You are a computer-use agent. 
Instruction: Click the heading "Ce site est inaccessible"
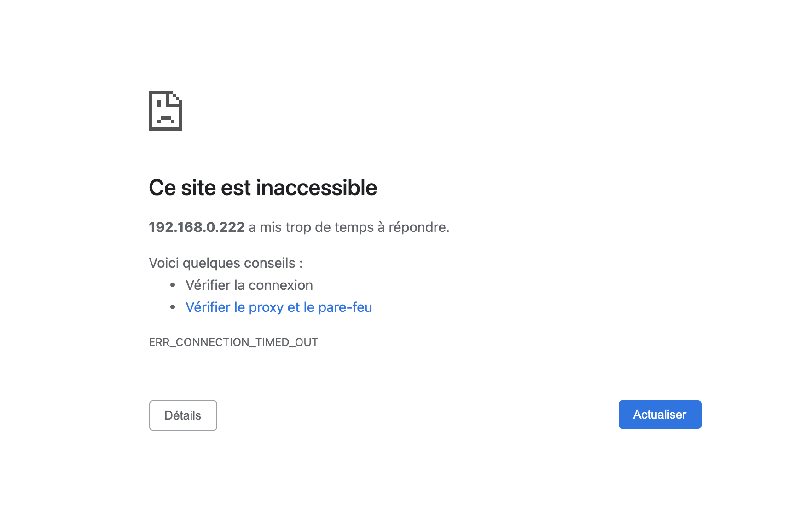(263, 188)
